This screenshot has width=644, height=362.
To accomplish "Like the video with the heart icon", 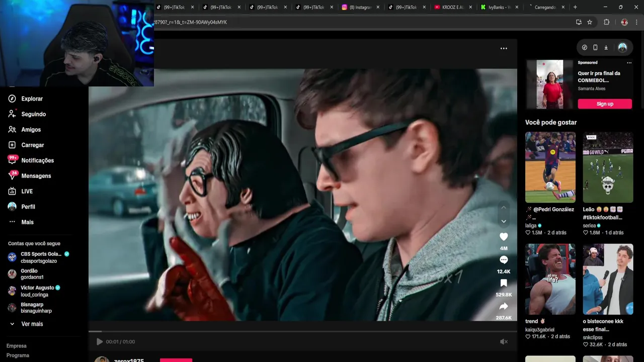I will pyautogui.click(x=504, y=236).
